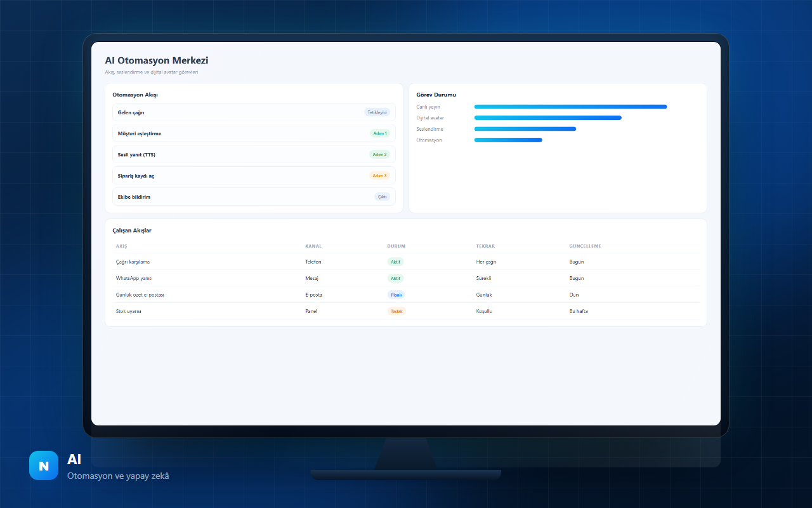812x508 pixels.
Task: Click the 'Koşullu' repeat cell
Action: click(x=484, y=311)
